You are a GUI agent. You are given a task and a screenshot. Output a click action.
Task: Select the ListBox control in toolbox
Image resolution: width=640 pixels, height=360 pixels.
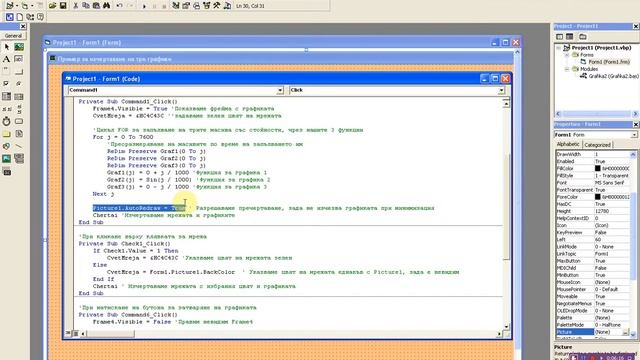point(19,97)
